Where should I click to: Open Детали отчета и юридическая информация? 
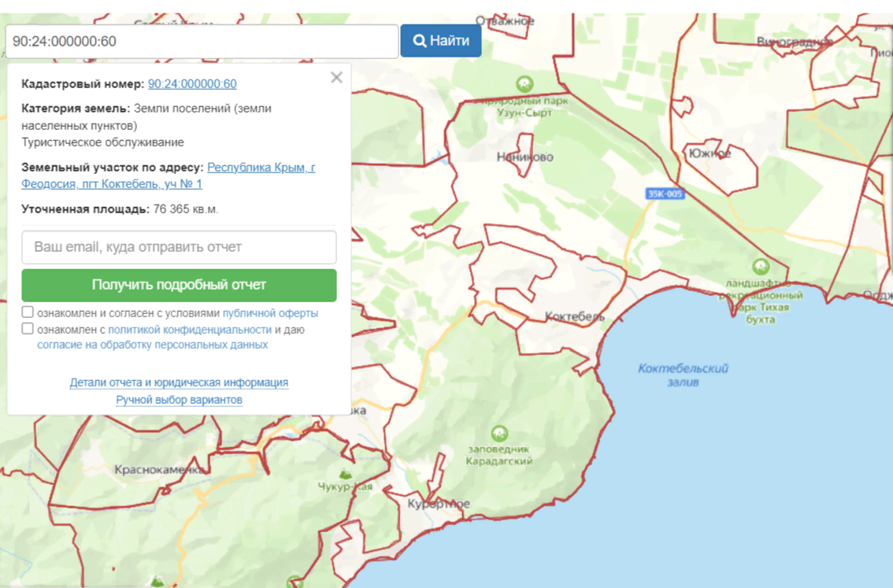coord(179,383)
